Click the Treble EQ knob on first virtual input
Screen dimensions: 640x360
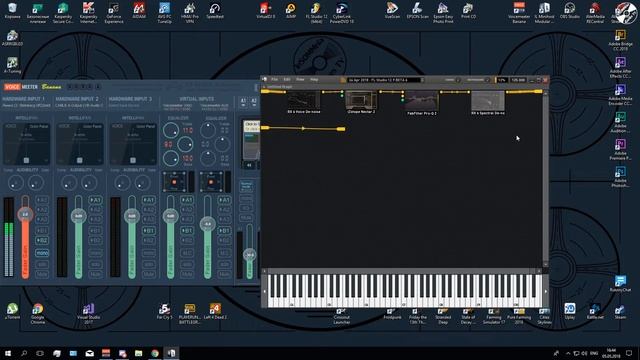coord(171,130)
